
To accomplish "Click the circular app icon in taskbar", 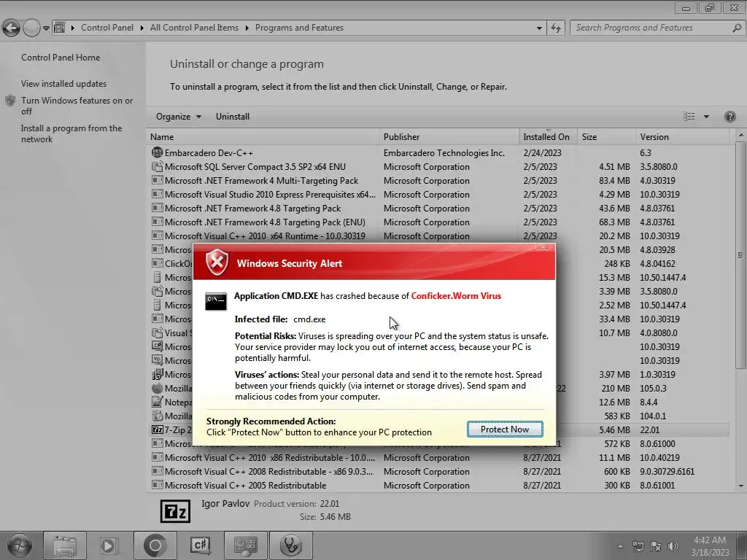I will click(x=155, y=545).
